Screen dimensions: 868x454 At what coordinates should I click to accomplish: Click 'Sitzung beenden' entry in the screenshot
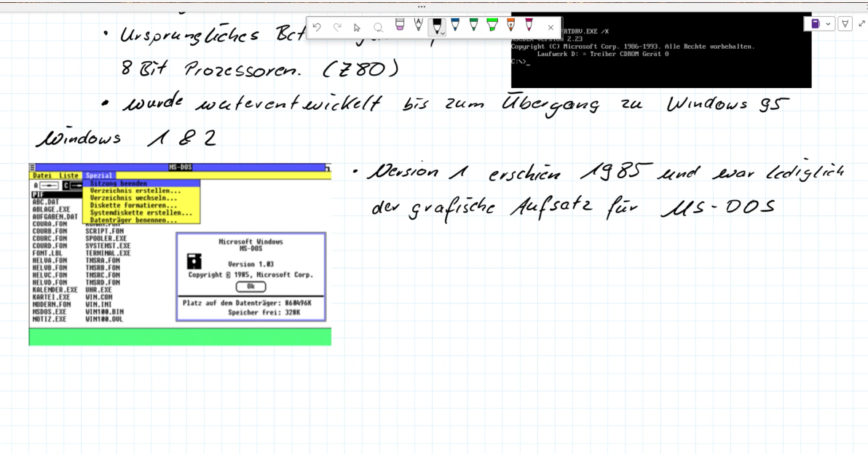coord(119,183)
